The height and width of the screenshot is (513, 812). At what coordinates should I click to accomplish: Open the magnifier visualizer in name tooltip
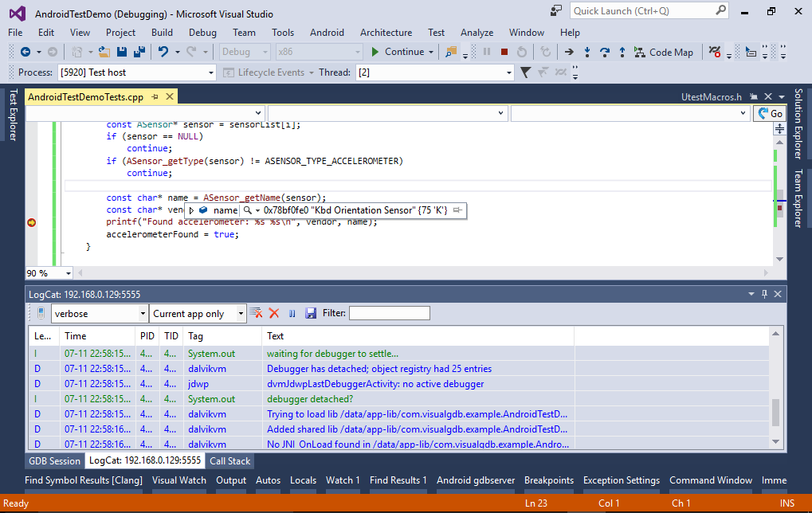(x=248, y=210)
